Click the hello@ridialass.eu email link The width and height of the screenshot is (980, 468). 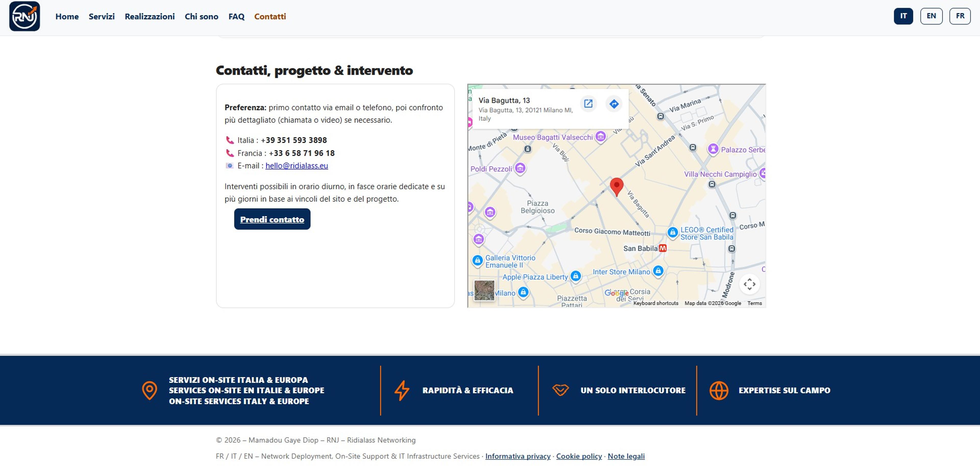click(296, 165)
